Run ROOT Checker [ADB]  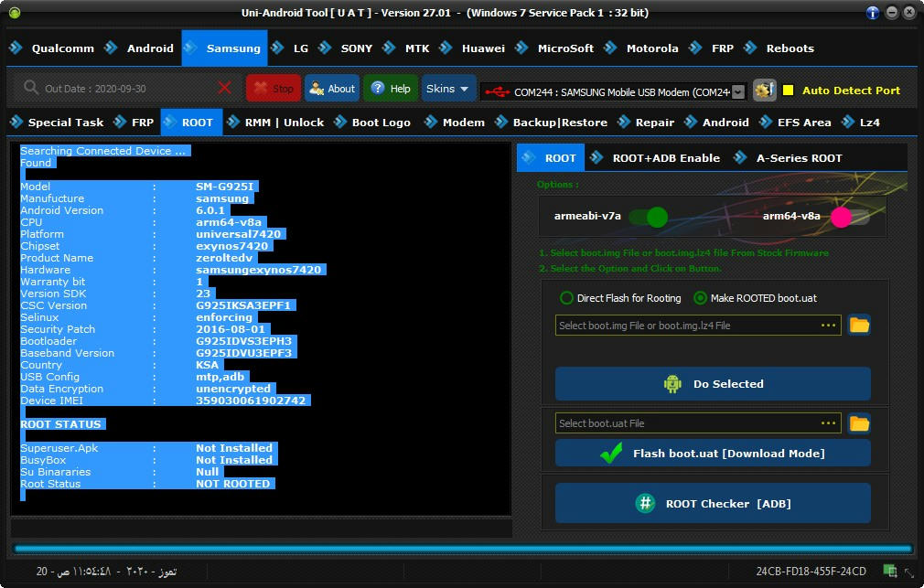click(x=713, y=503)
